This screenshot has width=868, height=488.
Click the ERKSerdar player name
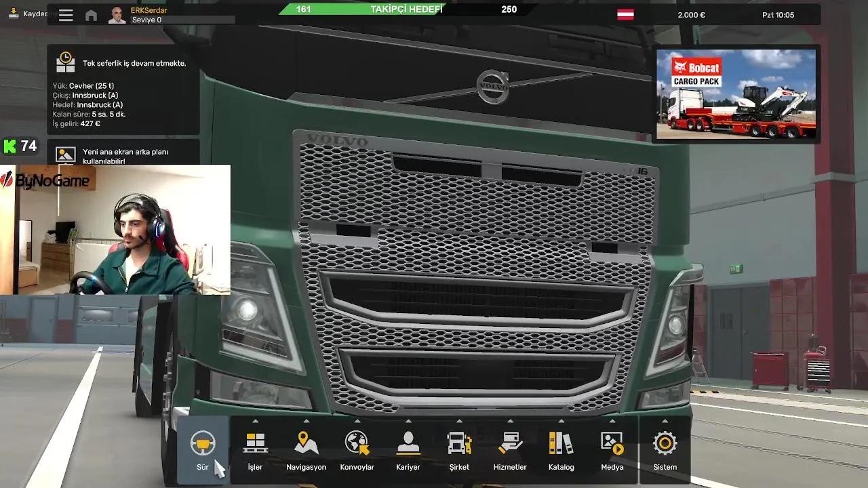pyautogui.click(x=149, y=10)
